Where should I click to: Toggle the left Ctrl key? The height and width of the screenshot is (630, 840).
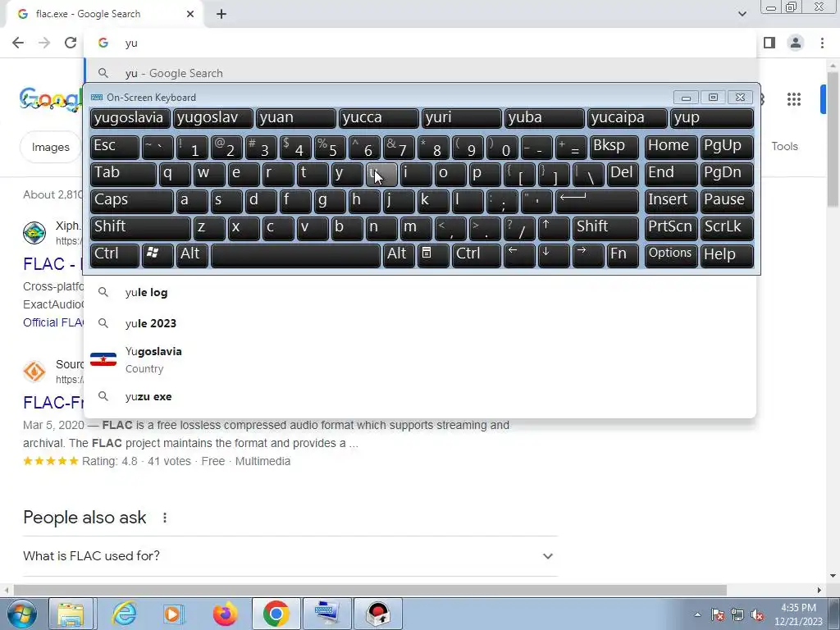(x=115, y=255)
